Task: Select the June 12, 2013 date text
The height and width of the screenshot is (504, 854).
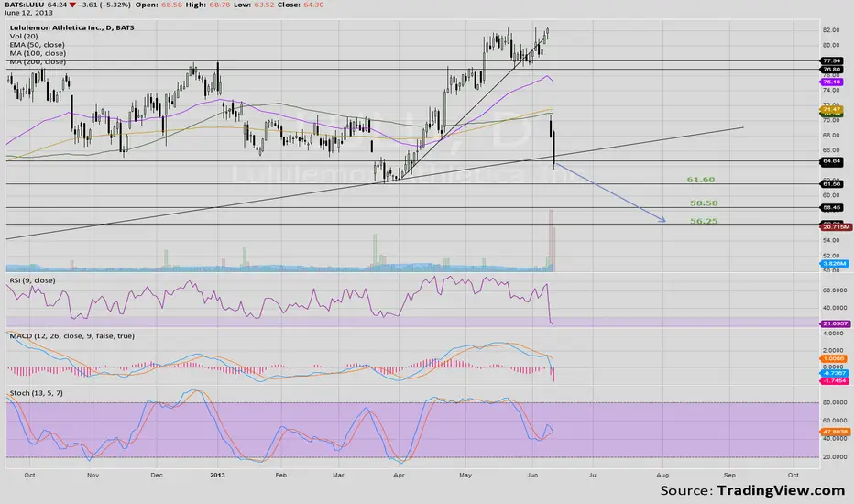Action: 28,13
